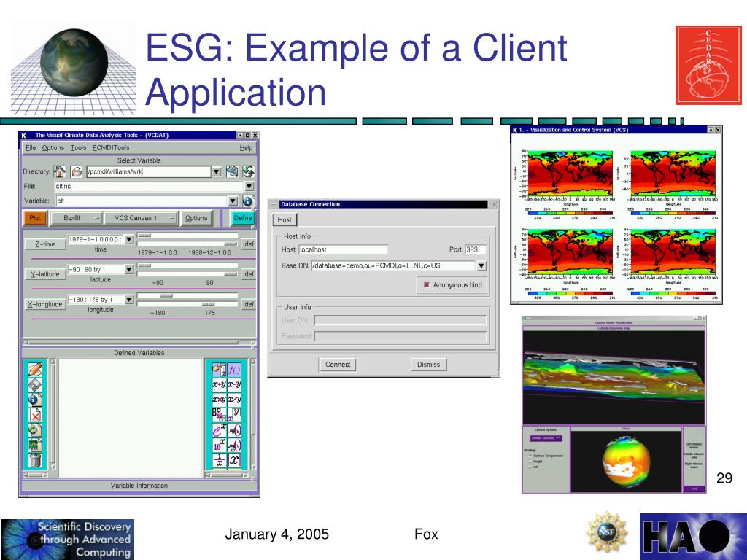Click the database connection icon in VCDAT
The image size is (747, 560).
coord(232,171)
